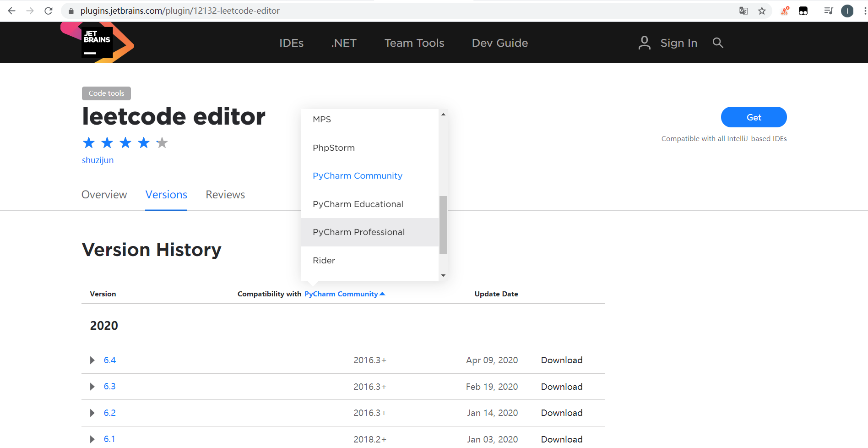The image size is (868, 448).
Task: Expand details for version 6.1
Action: [x=92, y=439]
